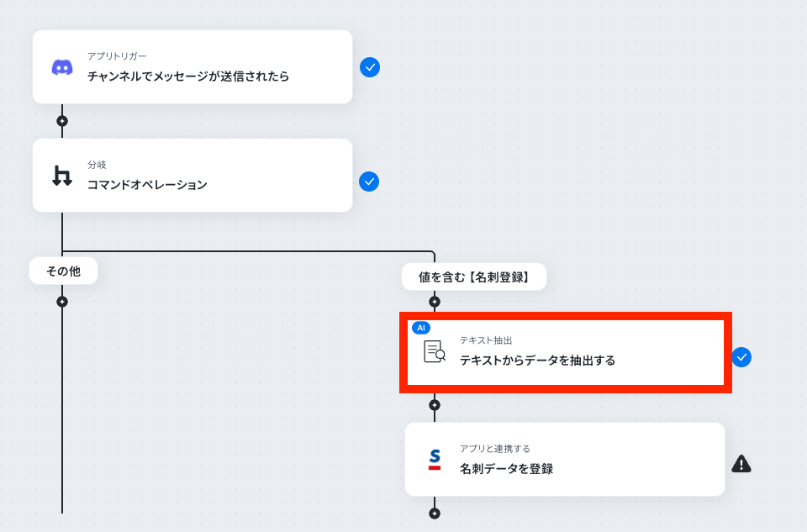Click the red and blue S app icon
The image size is (807, 532).
point(435,460)
